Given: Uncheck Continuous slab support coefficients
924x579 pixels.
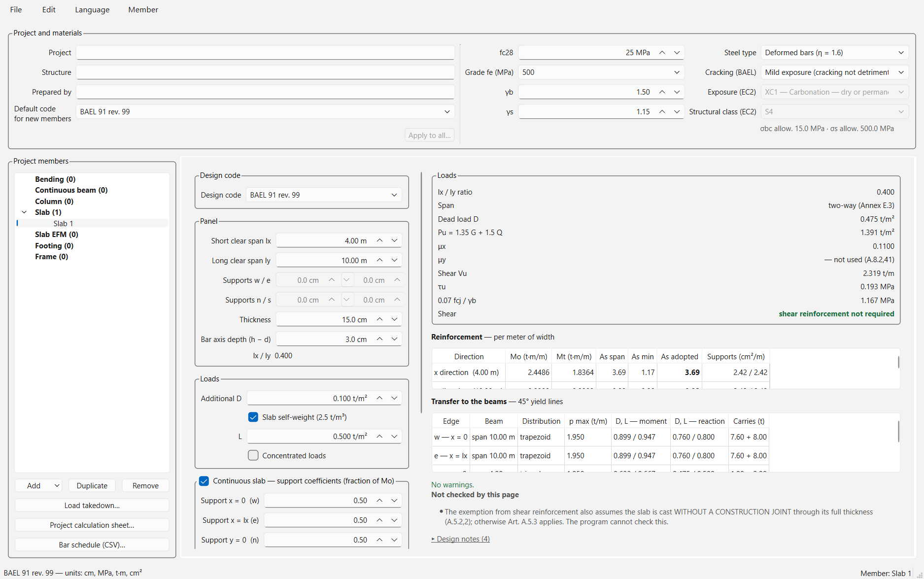Looking at the screenshot, I should [x=204, y=481].
